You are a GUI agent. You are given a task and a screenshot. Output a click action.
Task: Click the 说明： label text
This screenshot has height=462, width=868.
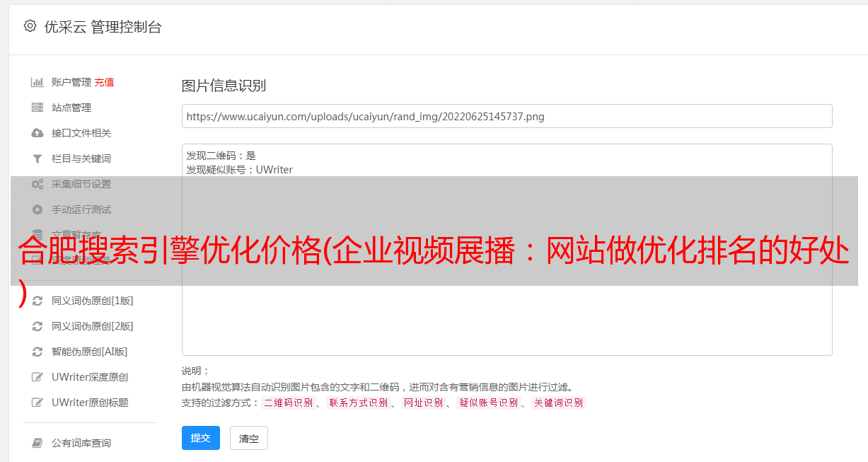click(196, 371)
